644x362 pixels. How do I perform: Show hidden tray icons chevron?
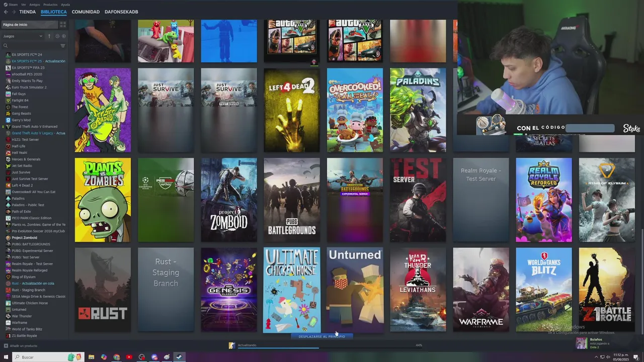(597, 357)
